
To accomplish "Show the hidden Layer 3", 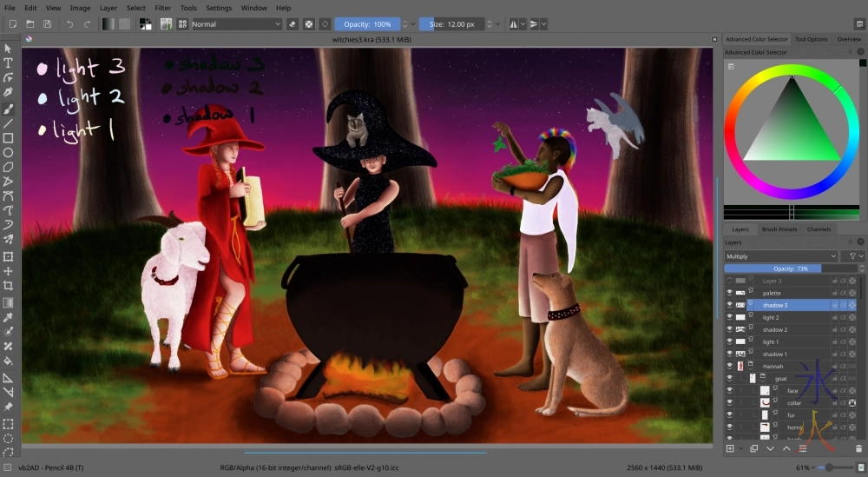I will click(729, 281).
